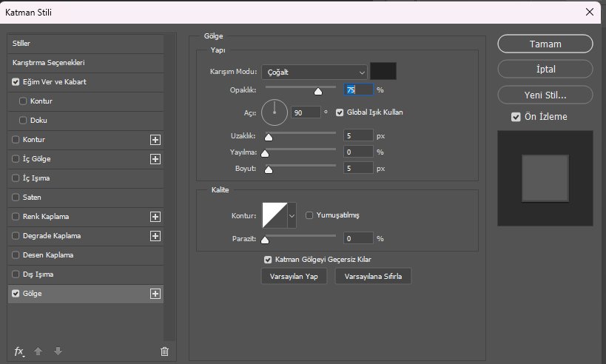Toggle the Ön İzleme checkbox
This screenshot has height=364, width=606.
tap(516, 117)
